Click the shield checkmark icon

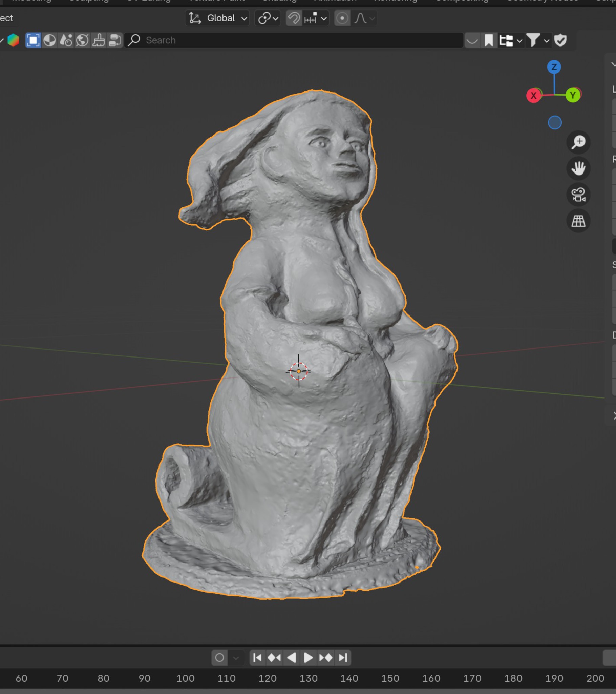(560, 40)
